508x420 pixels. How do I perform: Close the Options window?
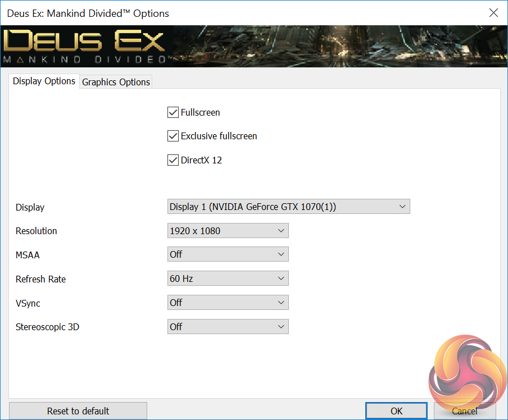(x=493, y=13)
